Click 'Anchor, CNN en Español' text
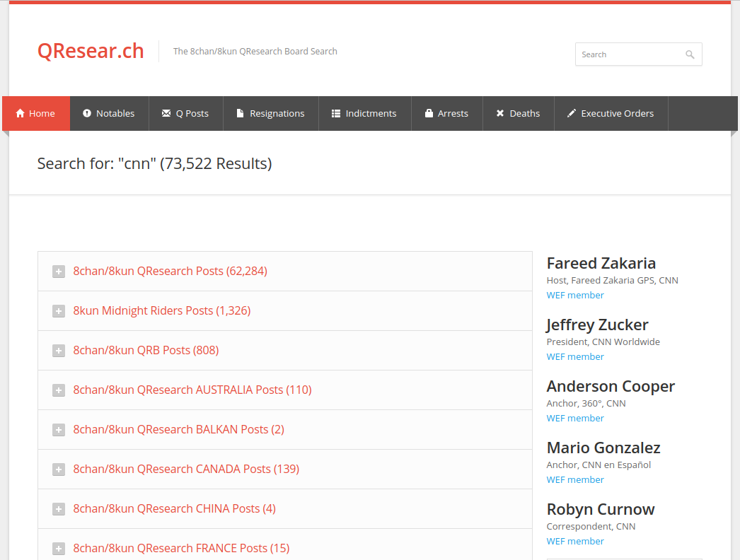The width and height of the screenshot is (740, 560). [x=599, y=465]
